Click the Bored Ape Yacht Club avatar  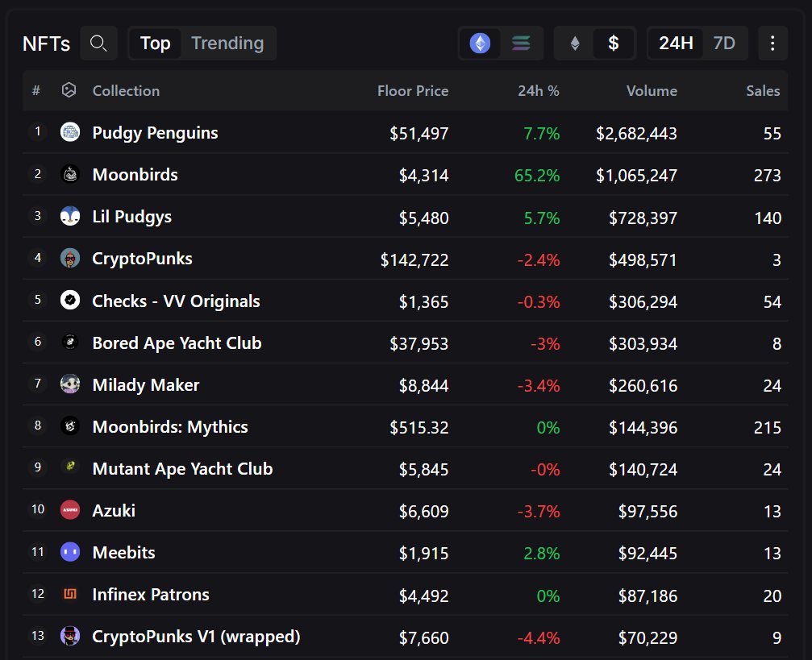point(70,342)
